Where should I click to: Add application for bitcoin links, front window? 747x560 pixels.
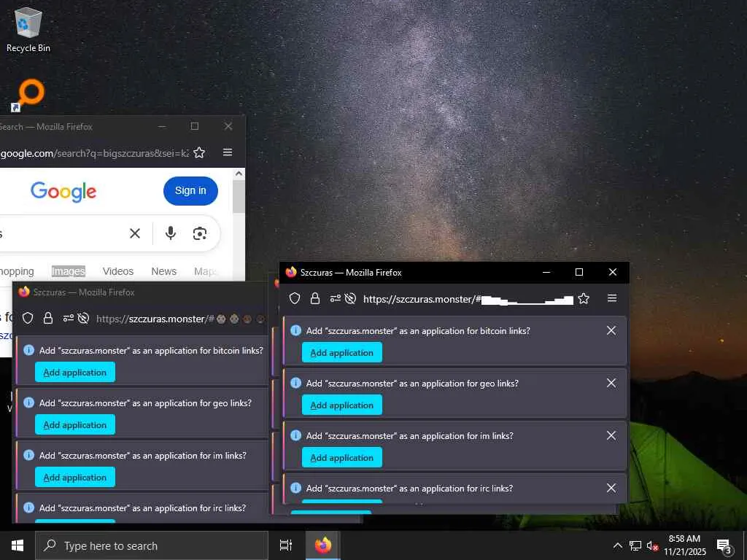[342, 353]
